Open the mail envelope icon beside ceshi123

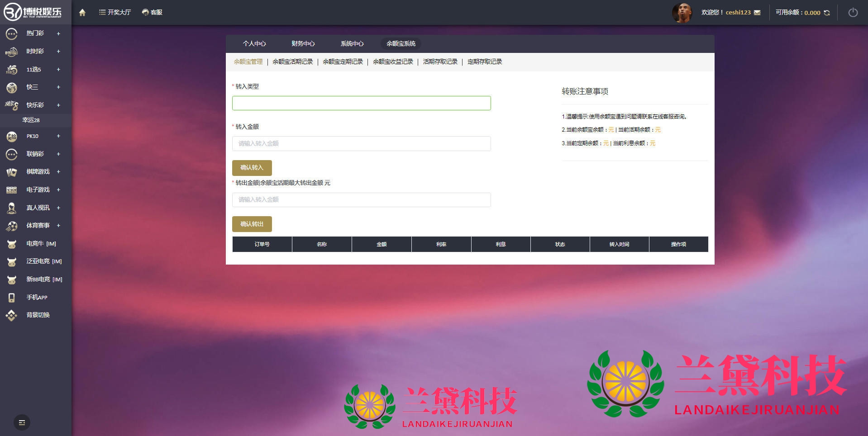tap(757, 13)
